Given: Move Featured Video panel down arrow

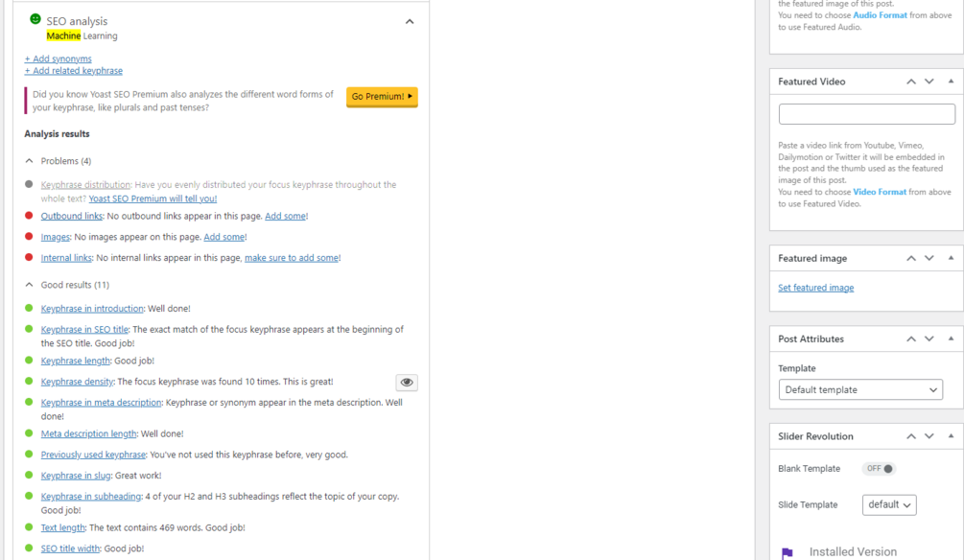Looking at the screenshot, I should pyautogui.click(x=929, y=82).
